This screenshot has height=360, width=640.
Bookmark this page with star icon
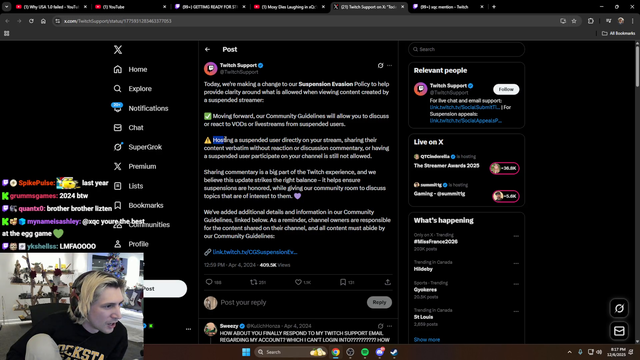tap(574, 21)
